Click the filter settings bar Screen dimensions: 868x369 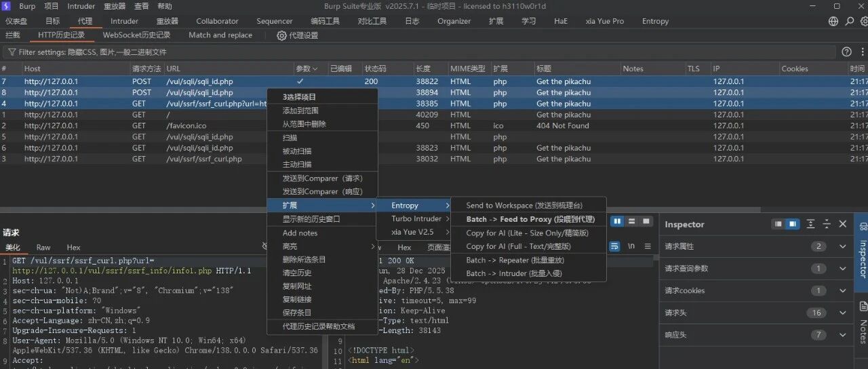click(x=419, y=52)
